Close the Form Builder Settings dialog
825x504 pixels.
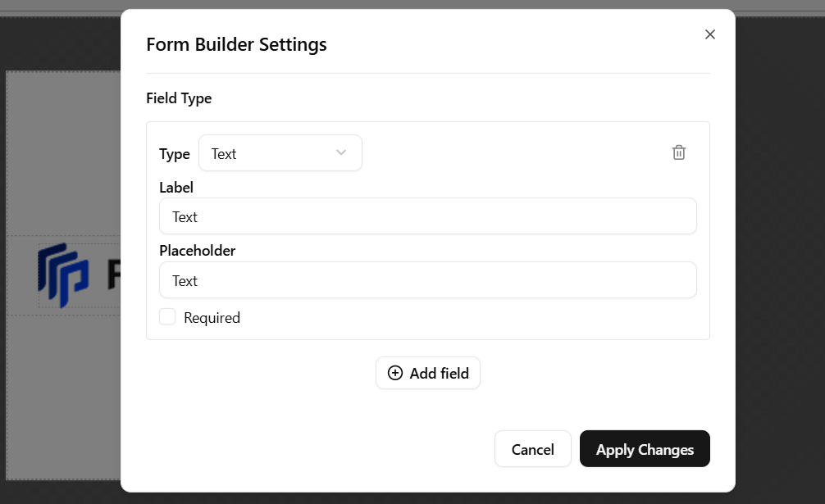click(x=710, y=34)
